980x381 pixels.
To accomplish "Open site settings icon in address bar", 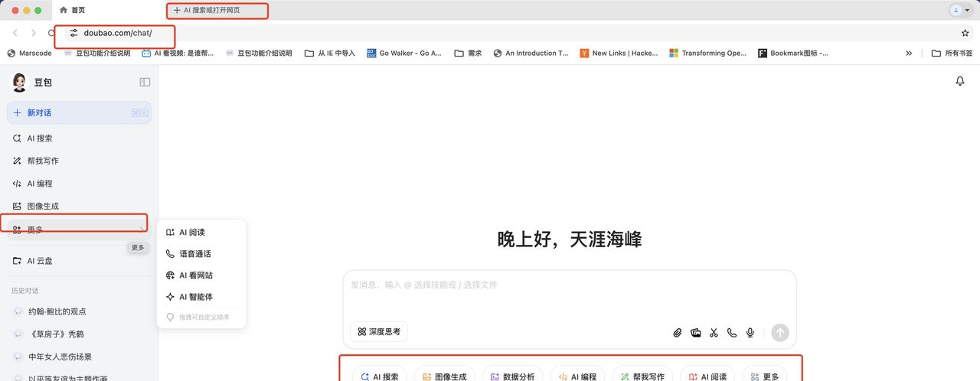I will point(73,33).
